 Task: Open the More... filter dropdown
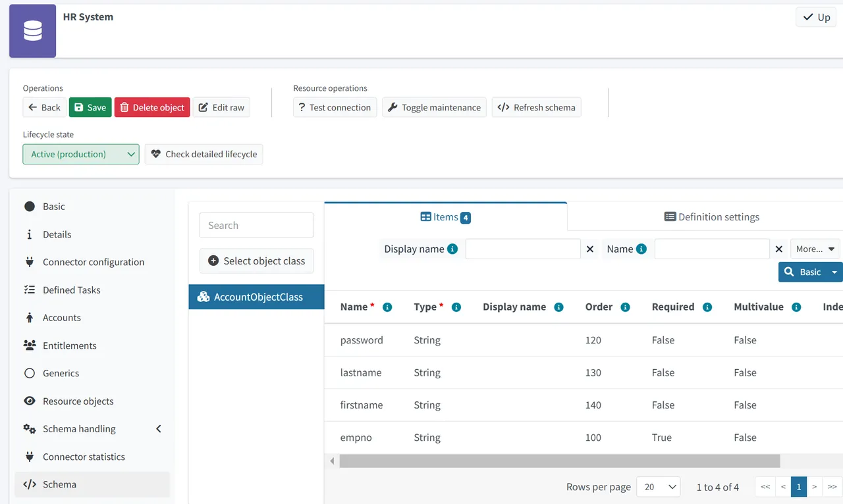[x=815, y=249]
